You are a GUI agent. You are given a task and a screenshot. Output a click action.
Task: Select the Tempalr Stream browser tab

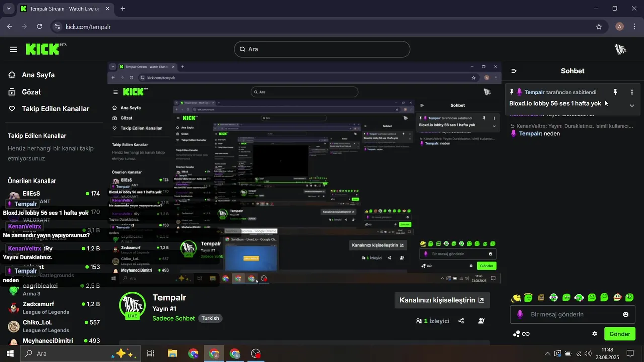click(65, 9)
